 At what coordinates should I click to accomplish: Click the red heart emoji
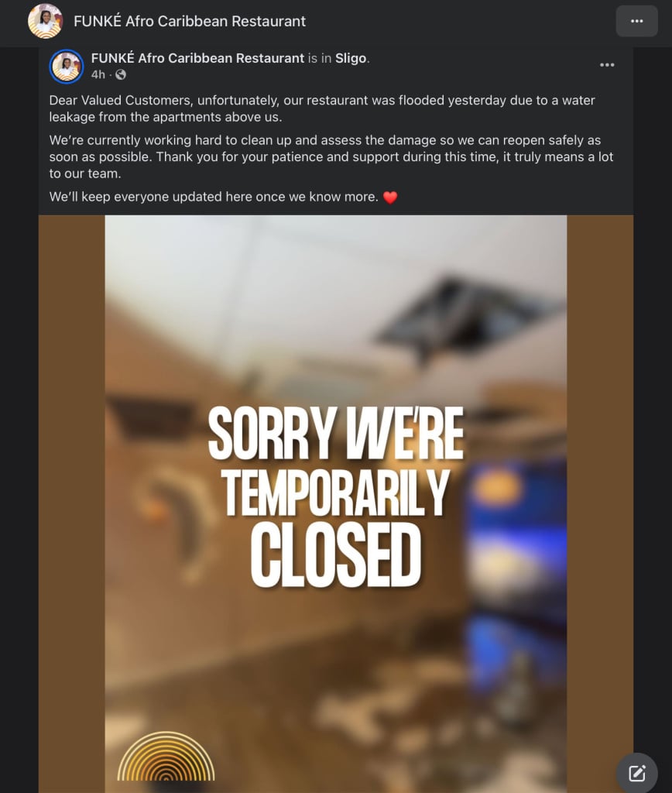pyautogui.click(x=390, y=197)
